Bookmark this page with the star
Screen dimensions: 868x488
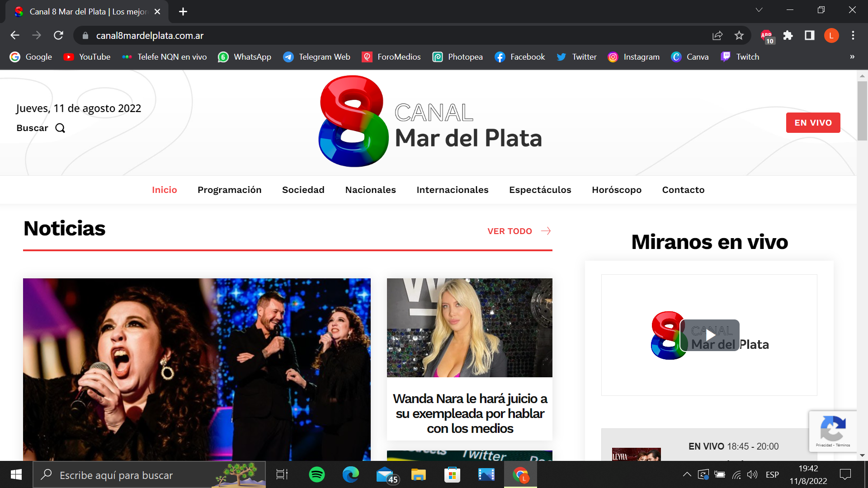(739, 35)
